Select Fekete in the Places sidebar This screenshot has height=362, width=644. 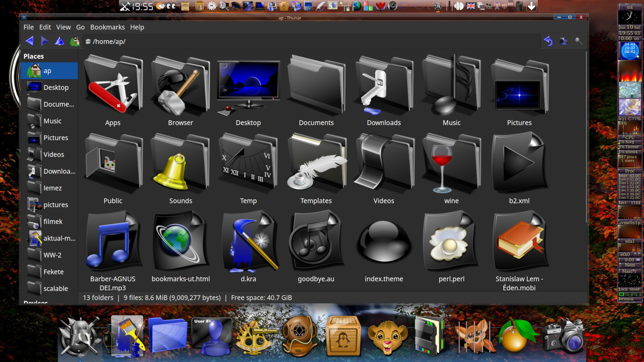pyautogui.click(x=49, y=272)
